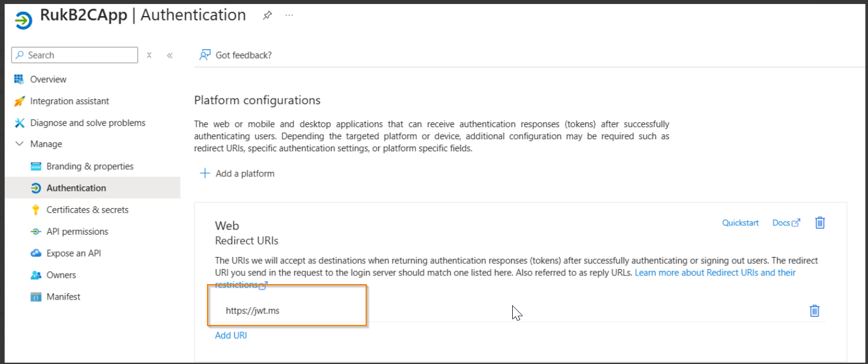Collapse the left sidebar menu
Screen dimensions: 868x364
coord(170,55)
